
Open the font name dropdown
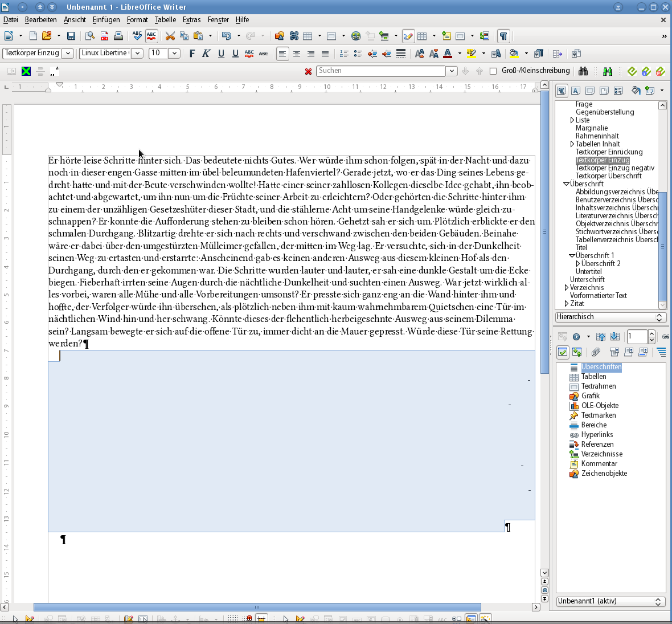coord(137,54)
